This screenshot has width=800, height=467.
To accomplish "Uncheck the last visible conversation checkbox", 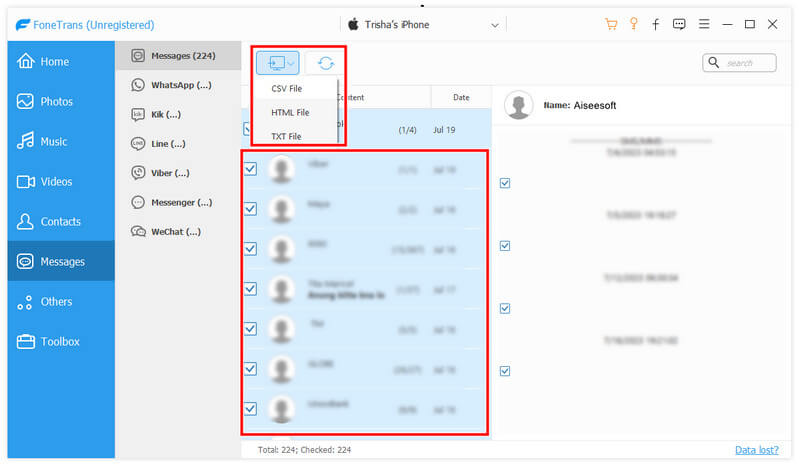I will click(x=251, y=409).
